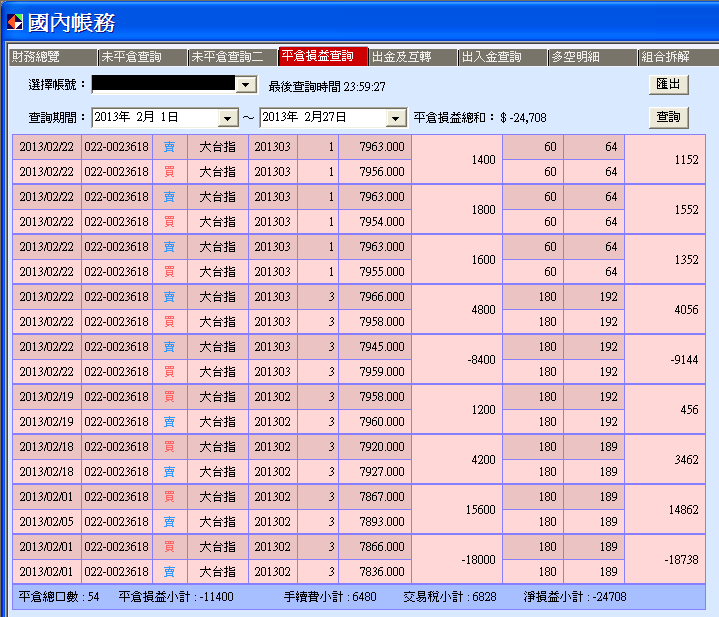The height and width of the screenshot is (617, 719).
Task: Click the 交易稅小計 : 6828 summary
Action: [450, 597]
